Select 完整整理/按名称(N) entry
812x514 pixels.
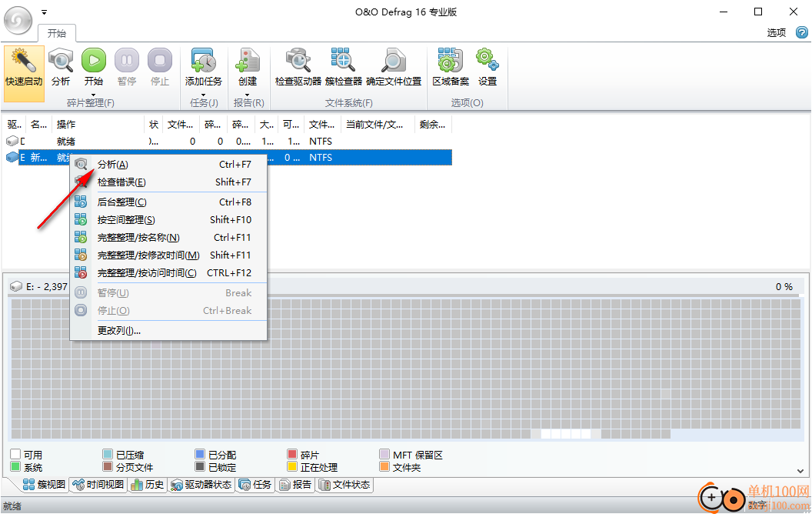point(168,237)
